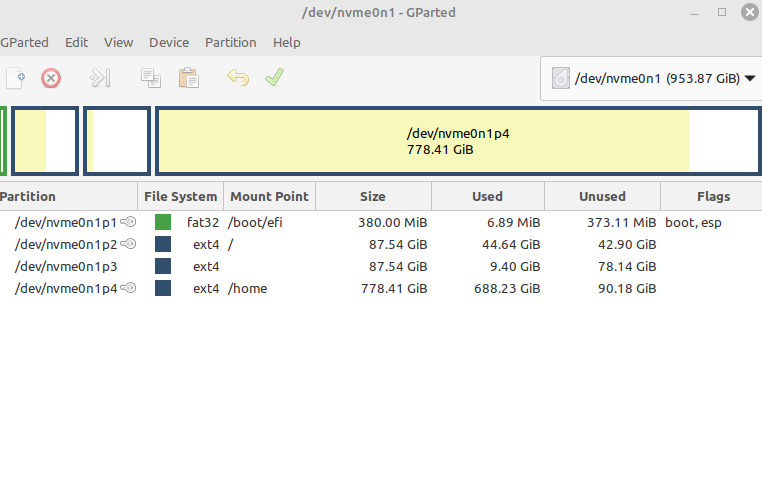Click the new partition toolbar icon
762x488 pixels.
(x=15, y=78)
